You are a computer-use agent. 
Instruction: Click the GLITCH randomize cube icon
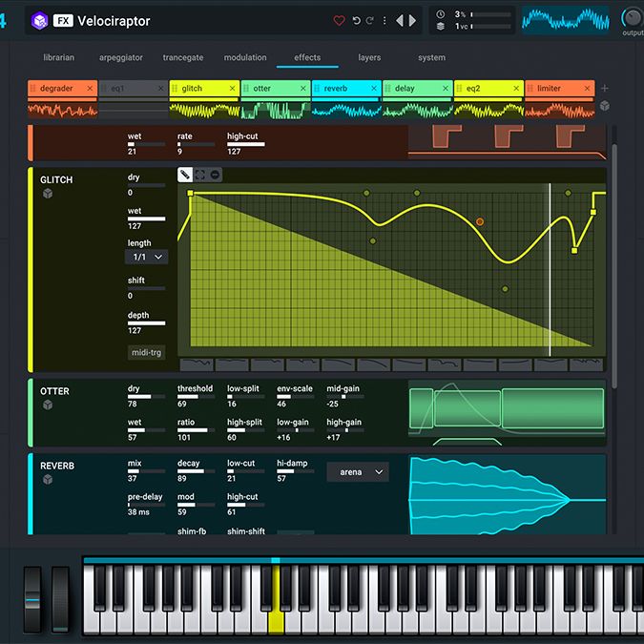coord(48,194)
